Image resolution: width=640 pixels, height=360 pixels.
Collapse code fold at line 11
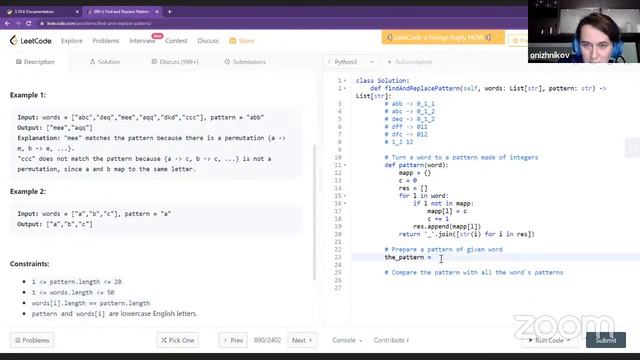pos(345,165)
